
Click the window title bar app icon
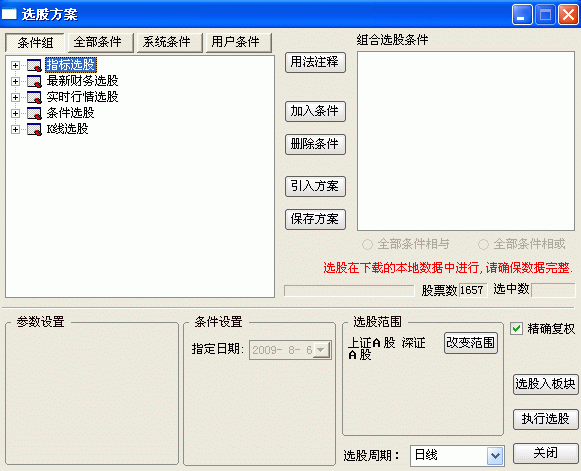coord(9,14)
